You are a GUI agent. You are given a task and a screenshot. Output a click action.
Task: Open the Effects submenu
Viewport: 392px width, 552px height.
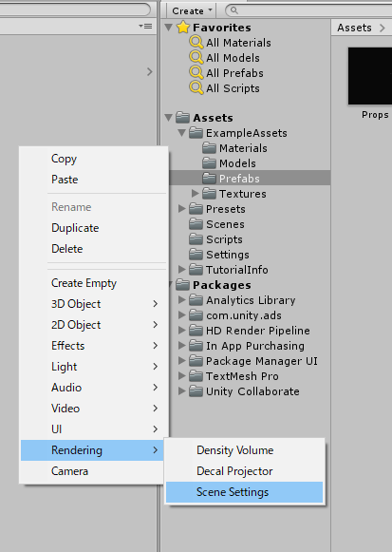click(x=94, y=346)
